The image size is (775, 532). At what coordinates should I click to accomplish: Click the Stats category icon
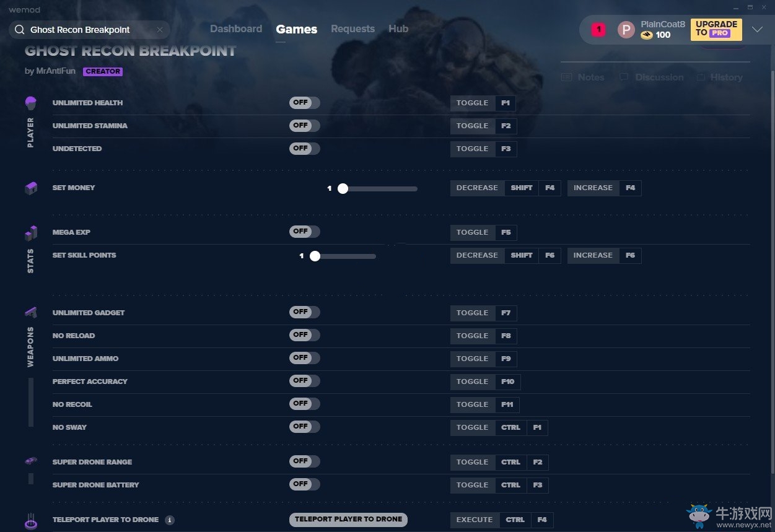(x=31, y=233)
